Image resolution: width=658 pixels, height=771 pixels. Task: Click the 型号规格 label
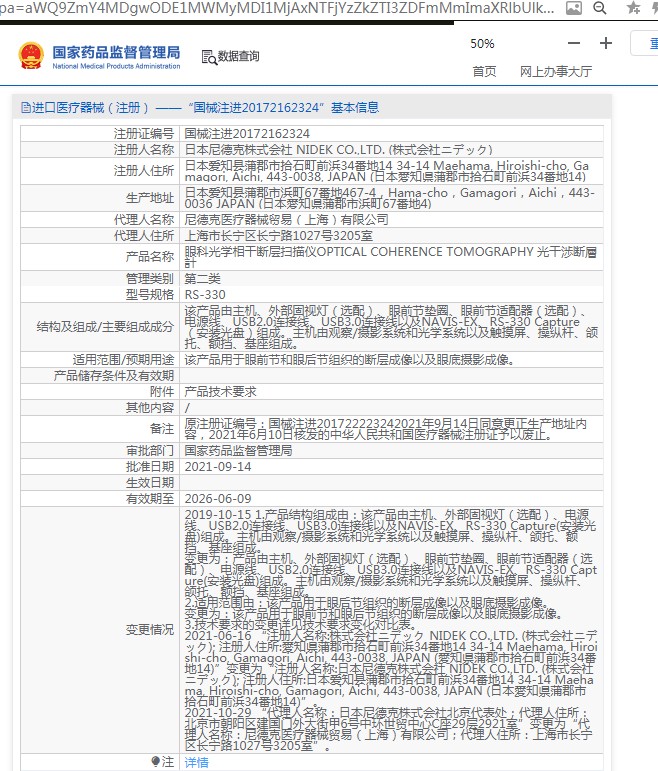point(150,295)
